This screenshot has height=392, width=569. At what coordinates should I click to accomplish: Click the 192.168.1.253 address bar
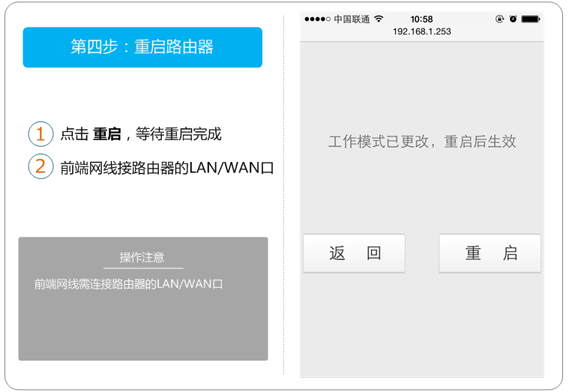(x=421, y=31)
